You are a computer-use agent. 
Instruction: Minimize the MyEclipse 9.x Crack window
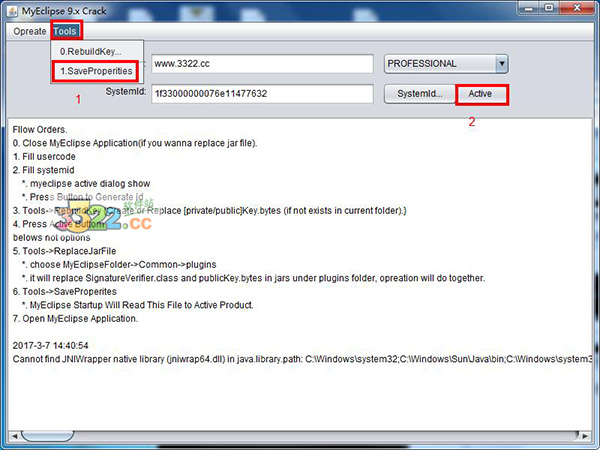pos(529,8)
